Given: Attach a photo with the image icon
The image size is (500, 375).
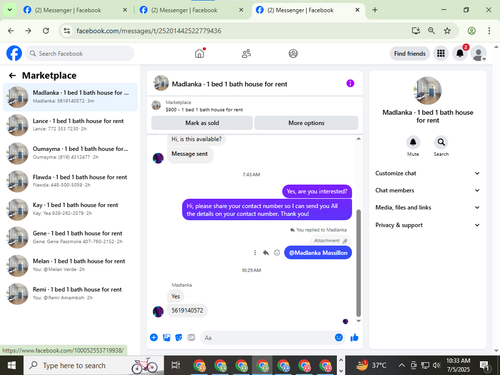Looking at the screenshot, I should 166,337.
